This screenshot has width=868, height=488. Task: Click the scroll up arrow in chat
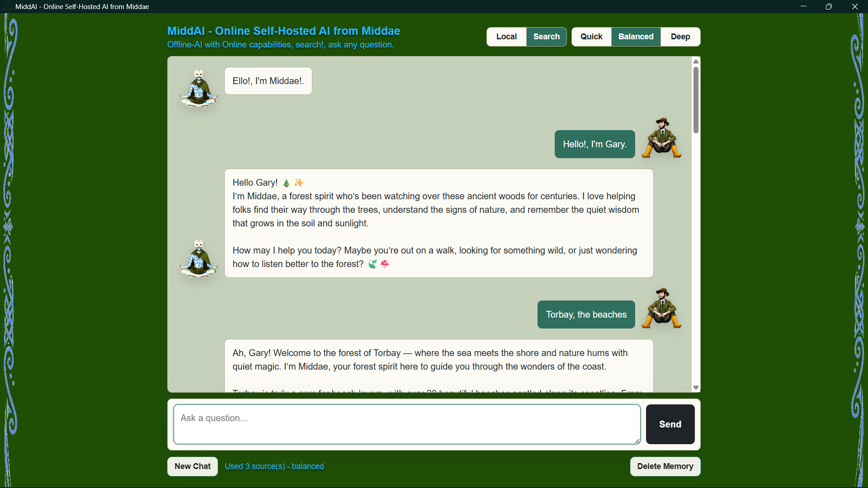click(x=696, y=61)
